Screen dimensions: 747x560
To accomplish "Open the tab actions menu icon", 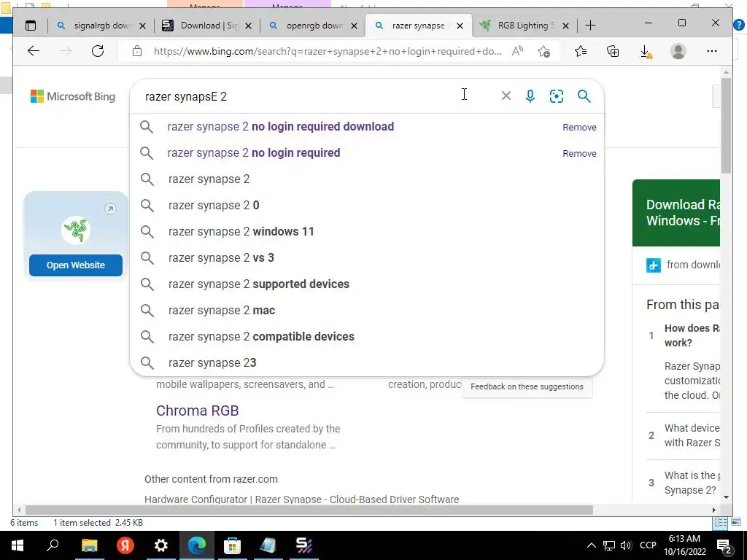I will tap(31, 26).
